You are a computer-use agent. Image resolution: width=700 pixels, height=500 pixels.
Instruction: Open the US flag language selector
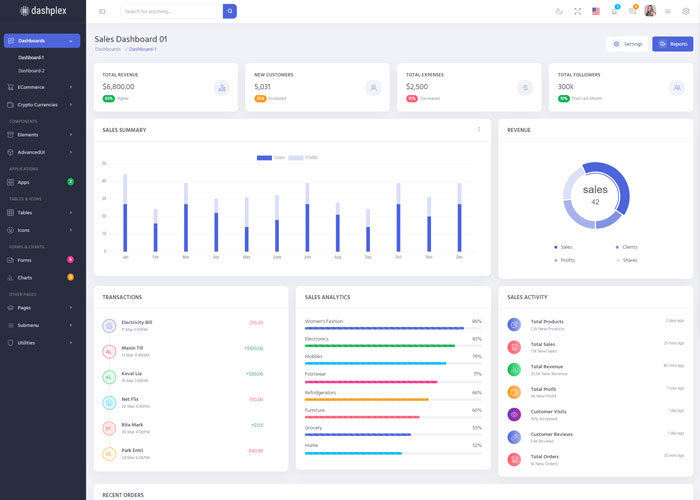[x=596, y=11]
